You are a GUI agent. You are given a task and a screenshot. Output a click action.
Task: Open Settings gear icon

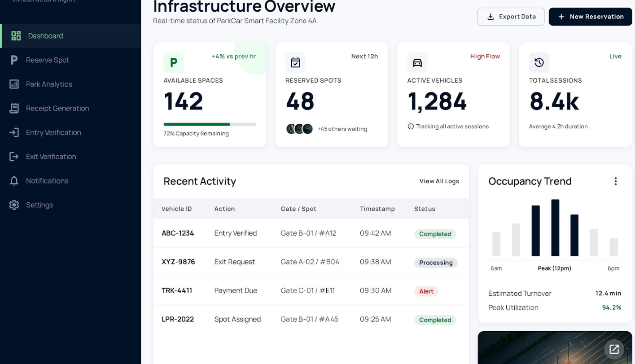click(14, 205)
